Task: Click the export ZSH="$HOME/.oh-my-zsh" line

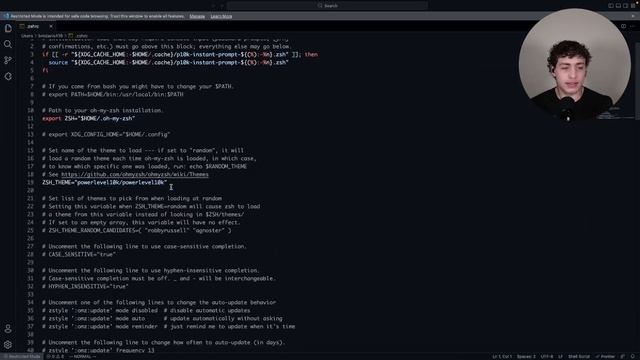Action: [x=89, y=118]
